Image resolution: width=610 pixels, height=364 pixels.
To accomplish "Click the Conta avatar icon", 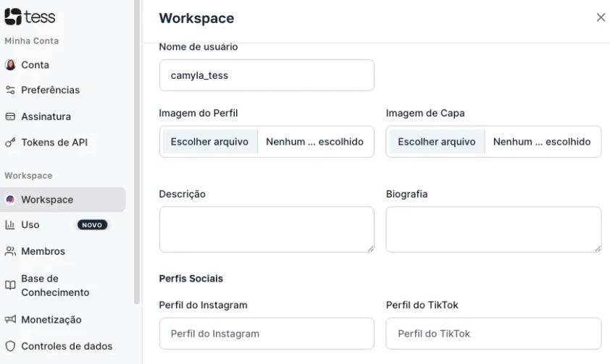I will pyautogui.click(x=10, y=65).
